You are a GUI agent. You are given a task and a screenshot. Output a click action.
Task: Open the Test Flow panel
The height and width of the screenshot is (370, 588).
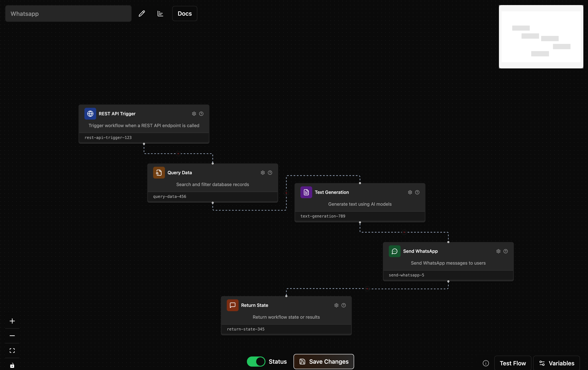click(512, 363)
